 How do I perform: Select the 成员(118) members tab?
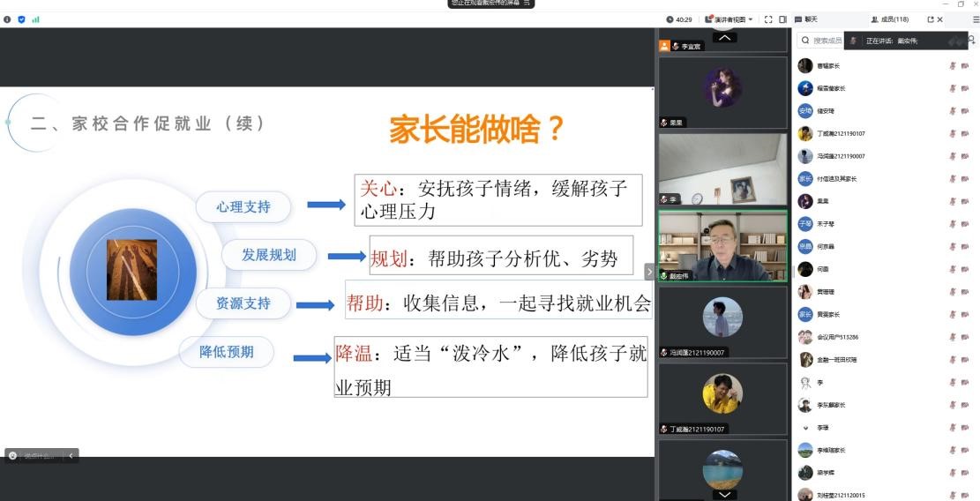[x=890, y=19]
